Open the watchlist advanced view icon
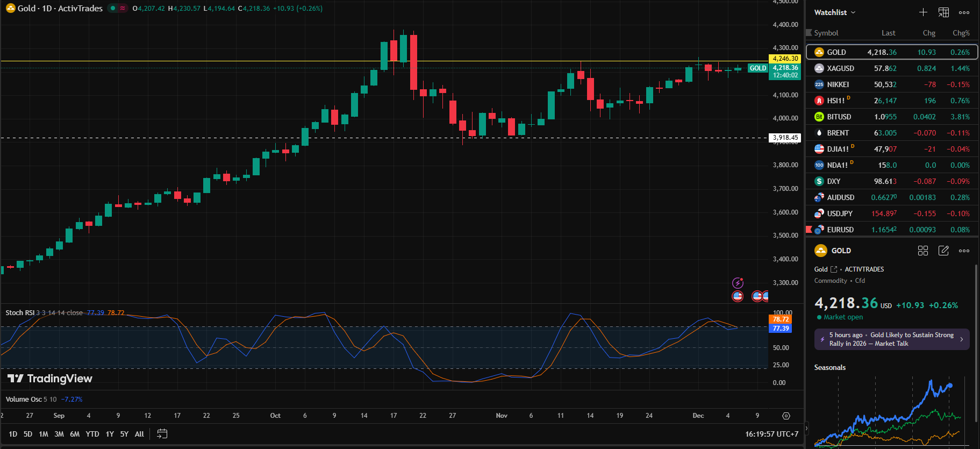This screenshot has height=449, width=980. pos(943,12)
